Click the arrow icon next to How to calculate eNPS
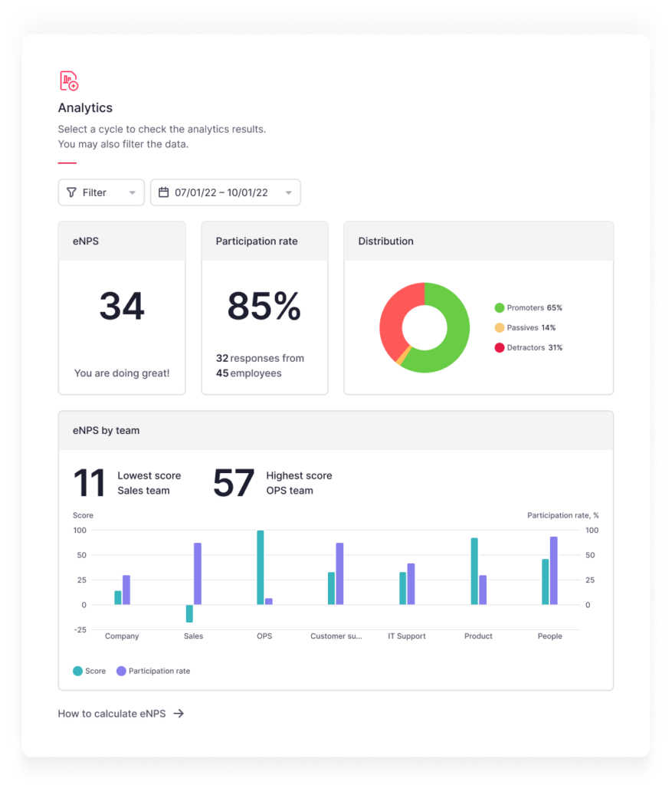 (x=179, y=714)
